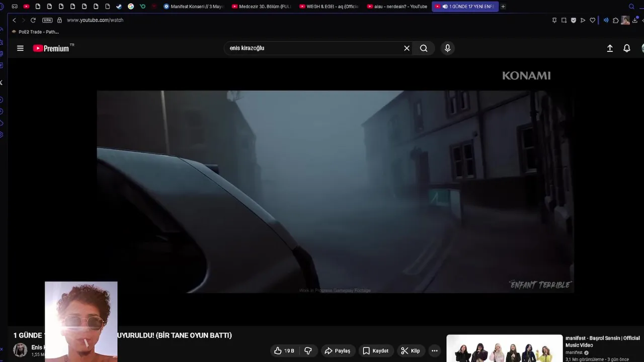Switch to WEGH & EGE! tab
The height and width of the screenshot is (362, 644).
(330, 7)
